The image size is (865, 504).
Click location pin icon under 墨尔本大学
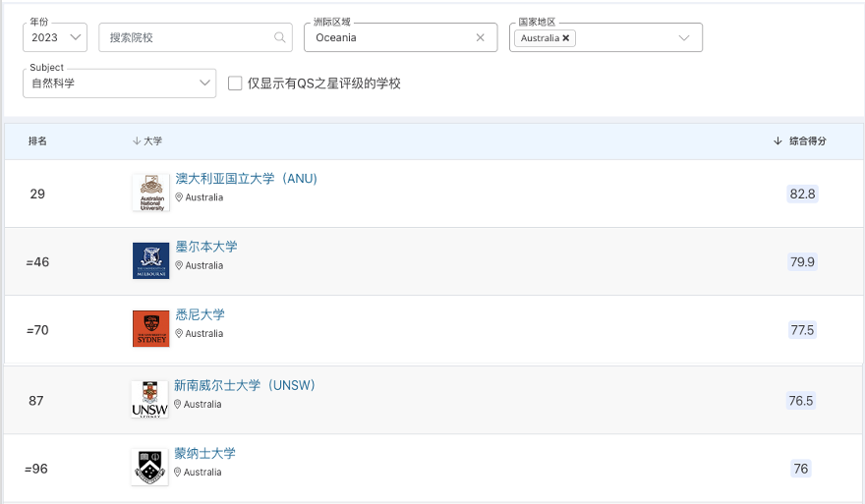179,265
